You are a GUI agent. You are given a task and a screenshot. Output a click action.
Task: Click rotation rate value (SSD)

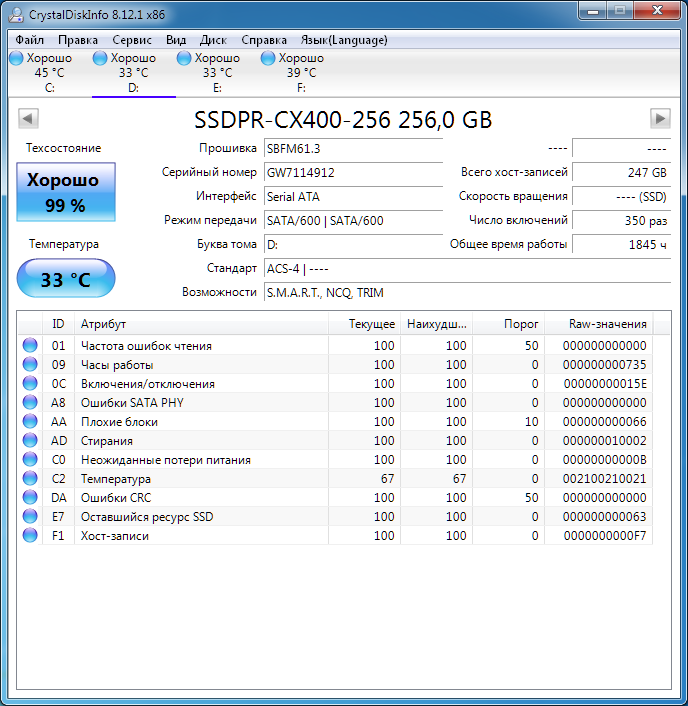click(x=621, y=197)
